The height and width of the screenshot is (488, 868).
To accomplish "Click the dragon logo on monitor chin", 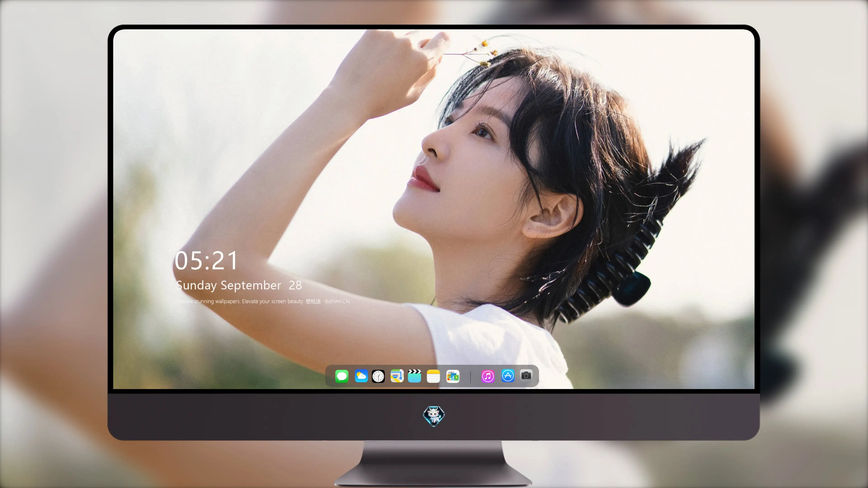I will 434,416.
